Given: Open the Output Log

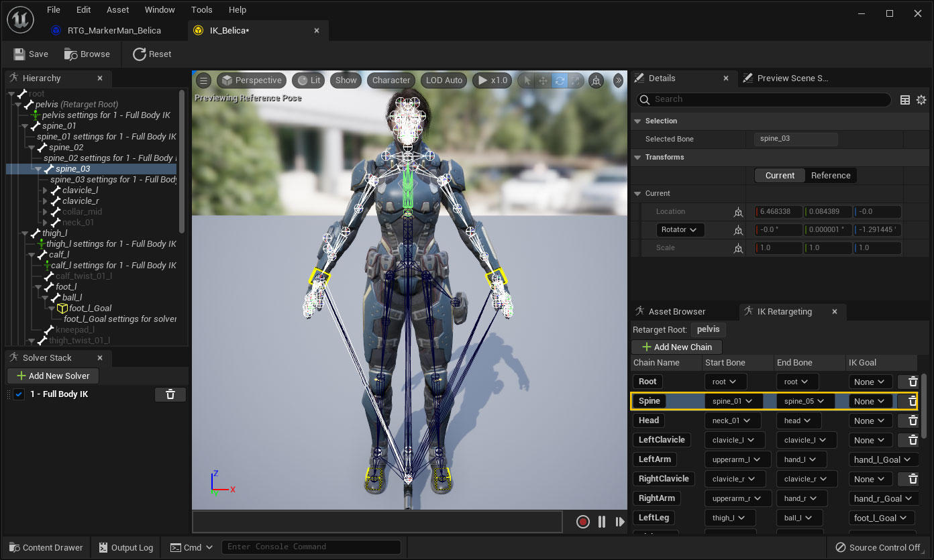Looking at the screenshot, I should [x=125, y=547].
